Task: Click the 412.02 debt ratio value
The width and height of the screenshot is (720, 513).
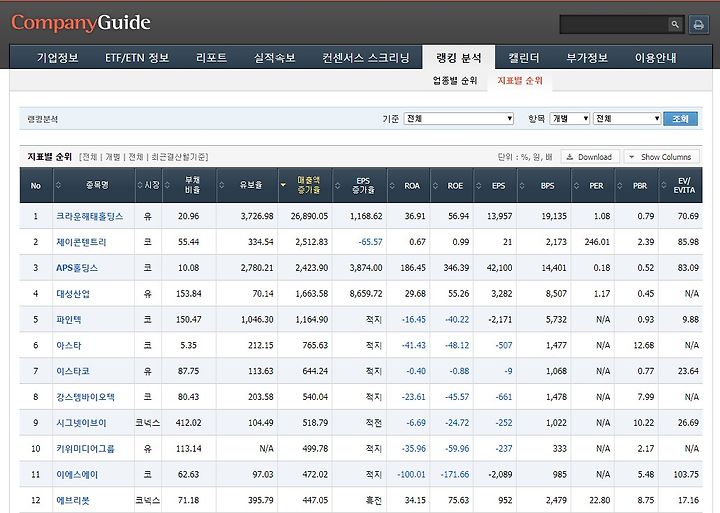Action: [188, 423]
